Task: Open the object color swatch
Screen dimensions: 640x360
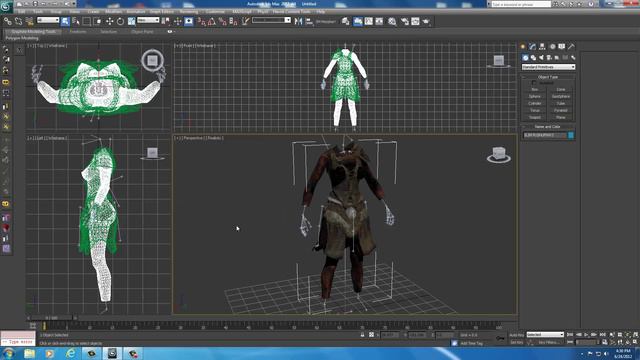Action: point(571,135)
